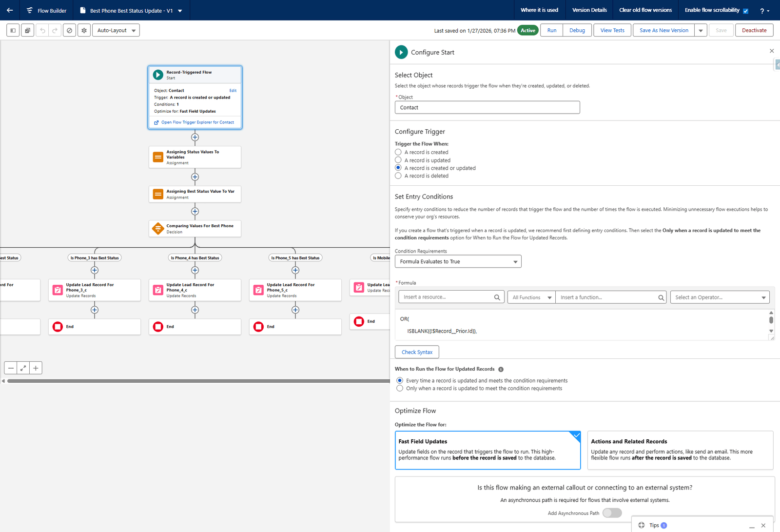
Task: Open flow name version dropdown arrow
Action: click(180, 11)
